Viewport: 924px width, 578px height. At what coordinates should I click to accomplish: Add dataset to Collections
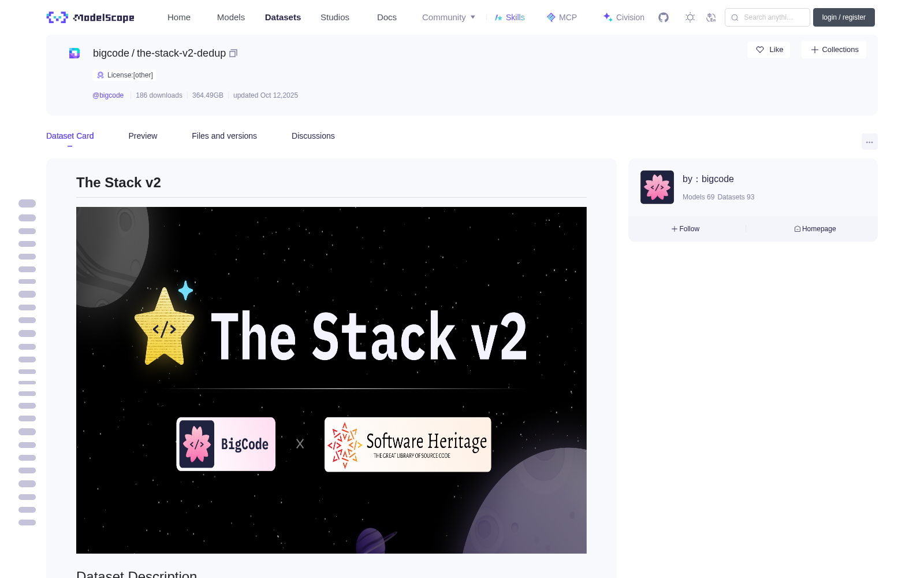834,50
